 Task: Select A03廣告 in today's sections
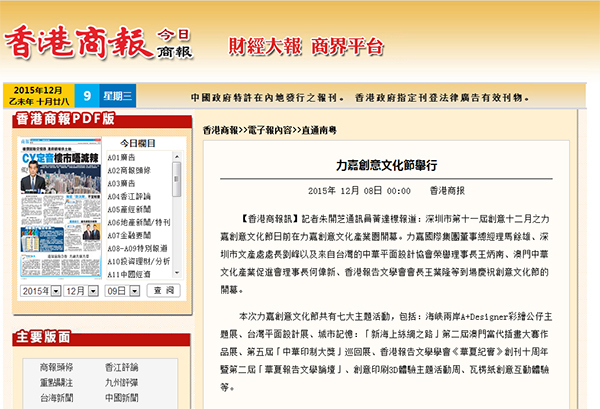(x=121, y=184)
